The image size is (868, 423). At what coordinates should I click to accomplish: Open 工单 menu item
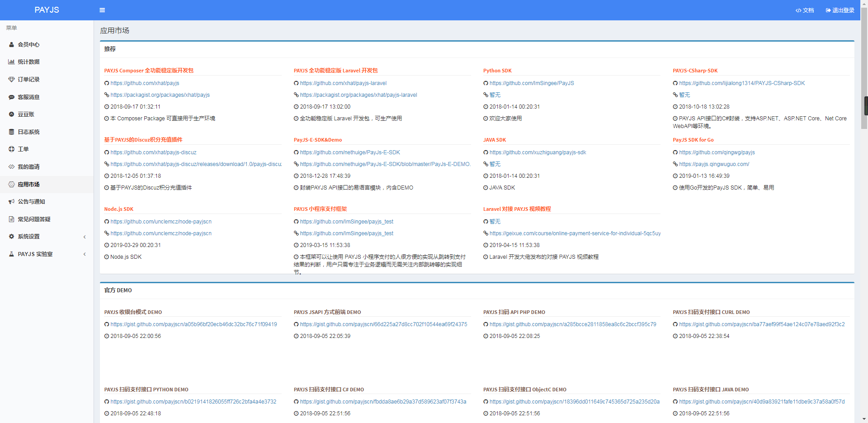[x=47, y=149]
